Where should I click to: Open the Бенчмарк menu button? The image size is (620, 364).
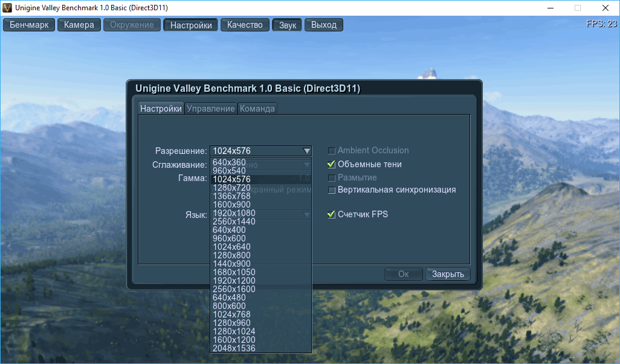click(x=29, y=25)
